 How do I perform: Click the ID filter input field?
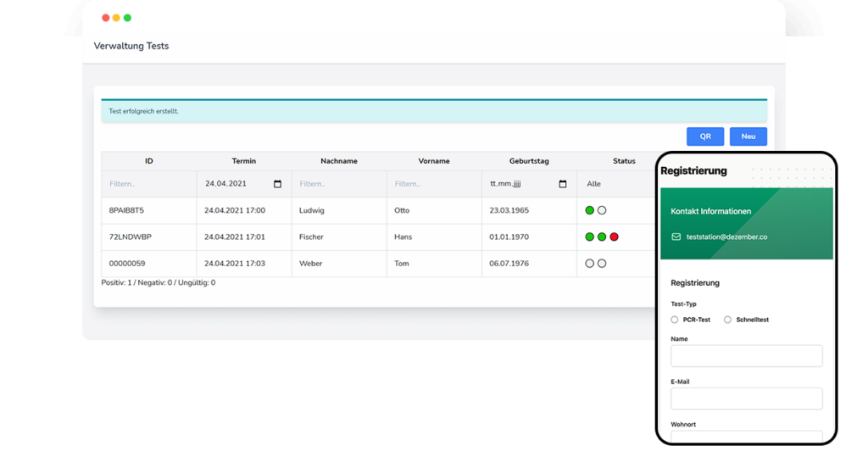click(148, 184)
